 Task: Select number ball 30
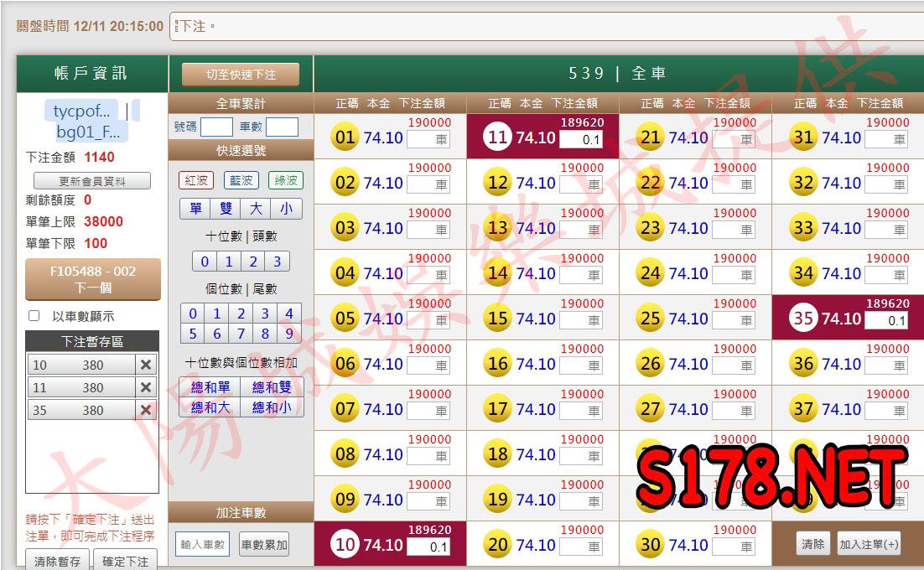651,545
